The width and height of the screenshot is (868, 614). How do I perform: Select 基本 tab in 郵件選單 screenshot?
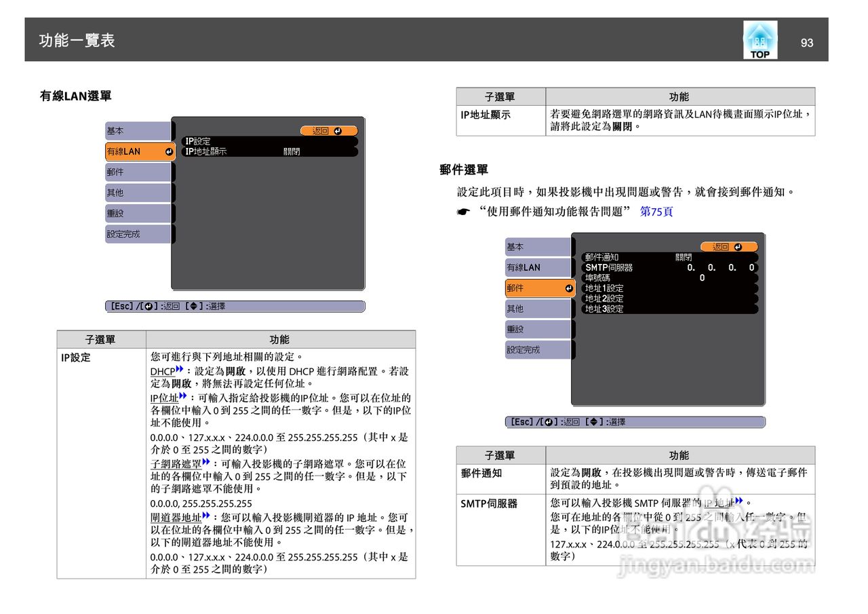[538, 247]
